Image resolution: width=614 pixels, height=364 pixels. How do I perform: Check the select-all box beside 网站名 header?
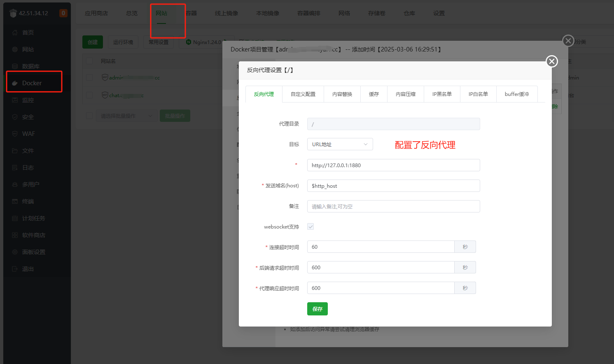pos(89,61)
